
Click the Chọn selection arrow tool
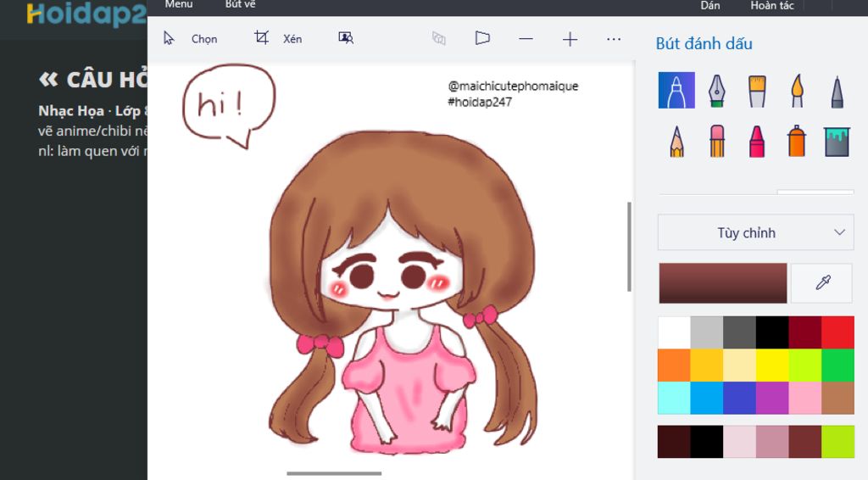[x=190, y=39]
